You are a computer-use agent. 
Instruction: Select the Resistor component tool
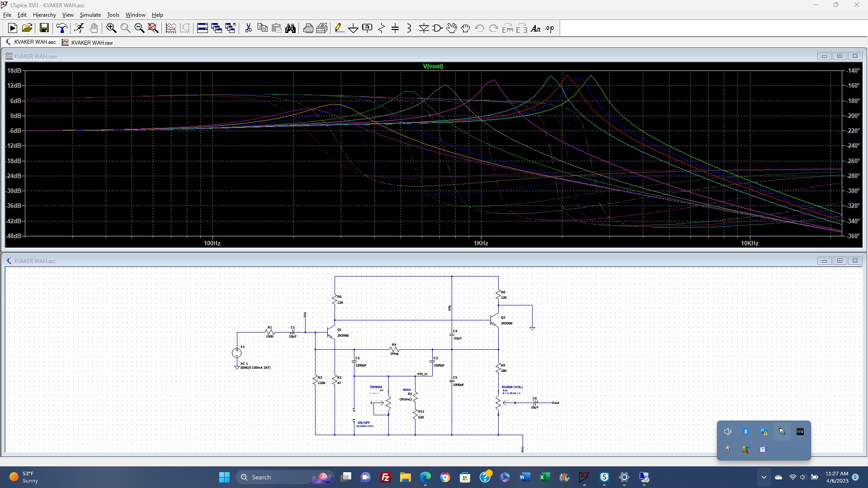[x=381, y=28]
